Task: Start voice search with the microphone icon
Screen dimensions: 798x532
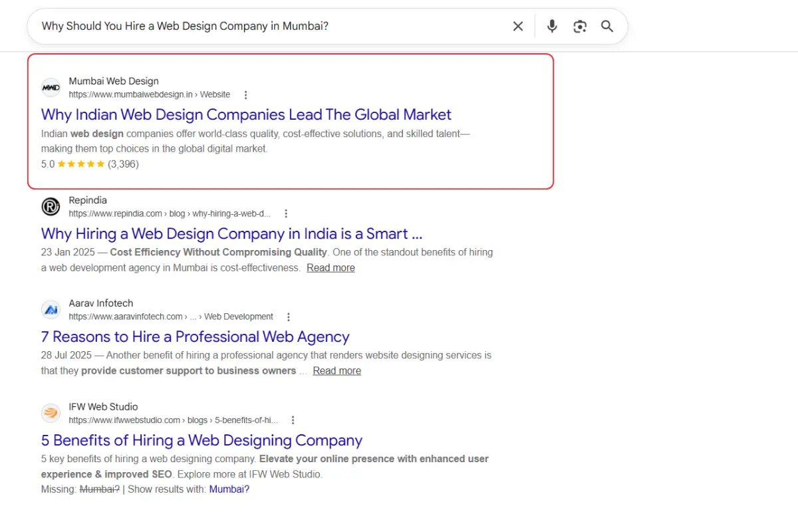Action: point(552,27)
